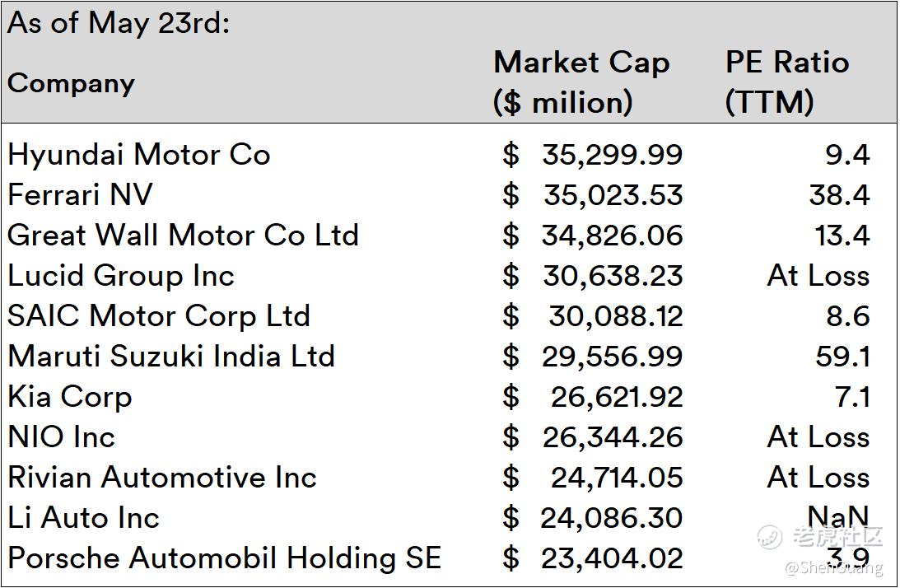900x588 pixels.
Task: Click Great Wall Motor Co Ltd
Action: pyautogui.click(x=183, y=236)
